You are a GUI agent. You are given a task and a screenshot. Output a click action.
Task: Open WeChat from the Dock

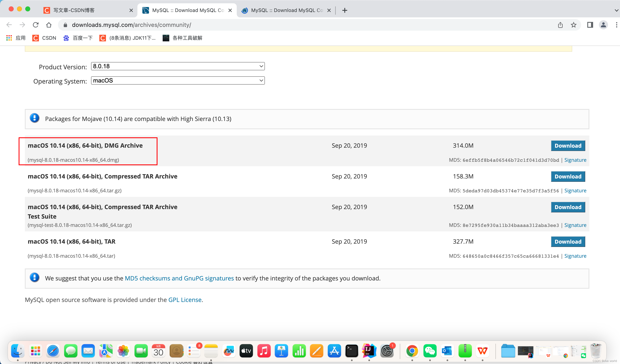click(430, 351)
